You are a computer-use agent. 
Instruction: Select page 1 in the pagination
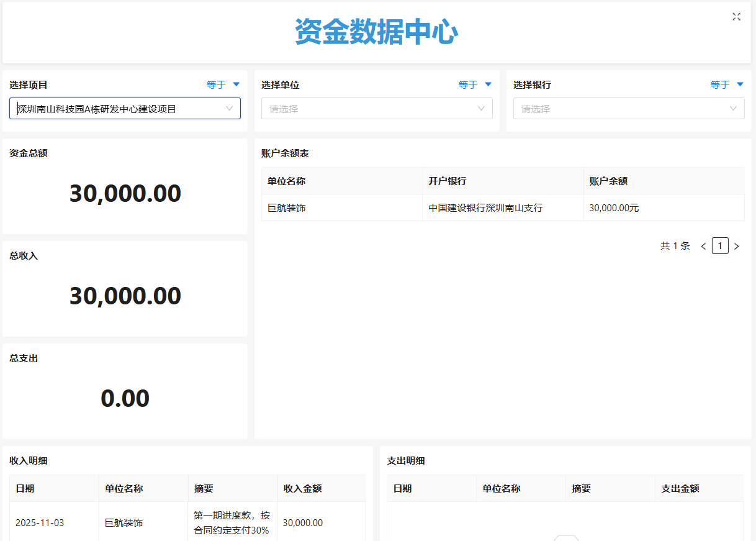tap(720, 246)
